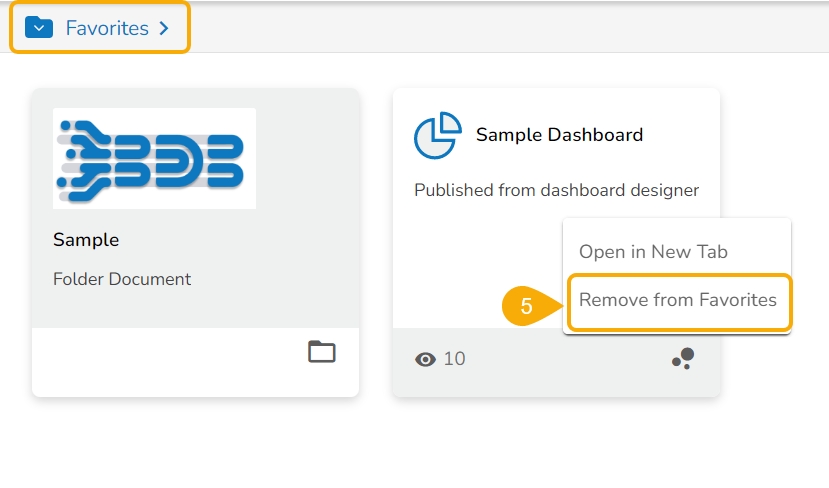The image size is (829, 488).
Task: Click the folder icon on Sample card
Action: tap(321, 351)
